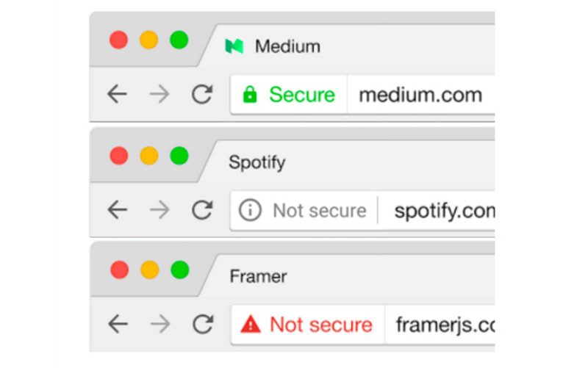Select the Framer tab
This screenshot has height=368, width=588.
pyautogui.click(x=258, y=277)
